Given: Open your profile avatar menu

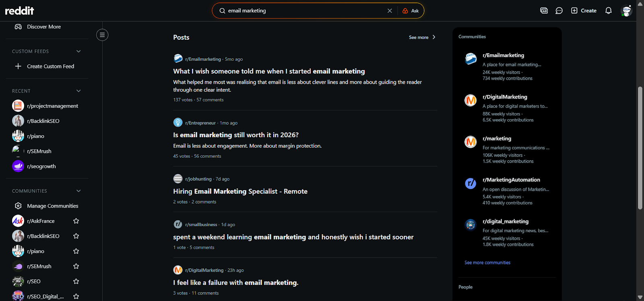Looking at the screenshot, I should (627, 10).
